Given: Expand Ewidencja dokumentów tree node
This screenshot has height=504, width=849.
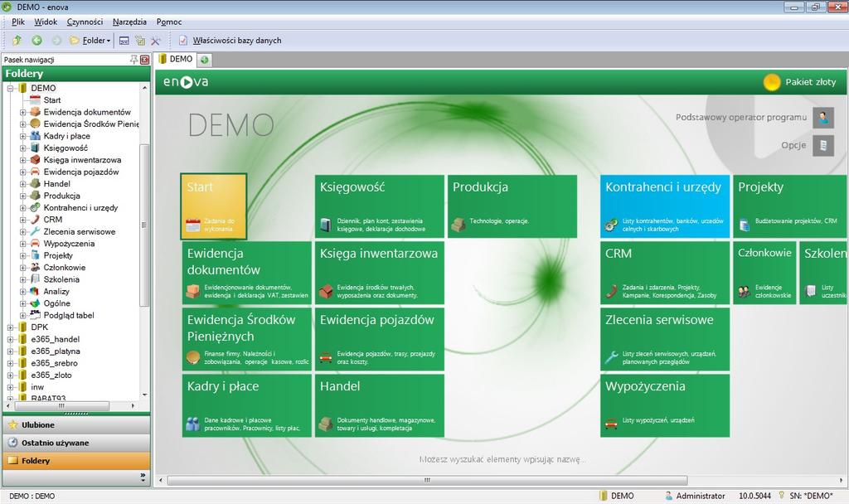Looking at the screenshot, I should (x=22, y=112).
